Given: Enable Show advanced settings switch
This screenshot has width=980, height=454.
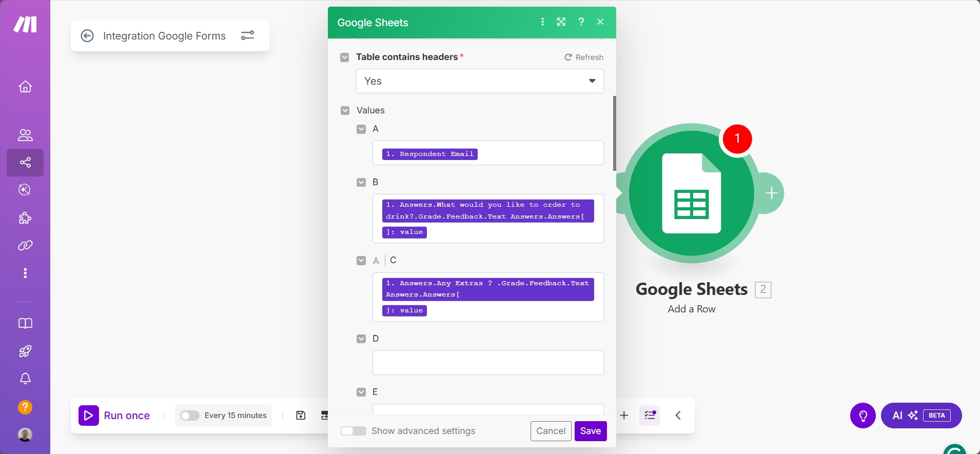Looking at the screenshot, I should (354, 431).
